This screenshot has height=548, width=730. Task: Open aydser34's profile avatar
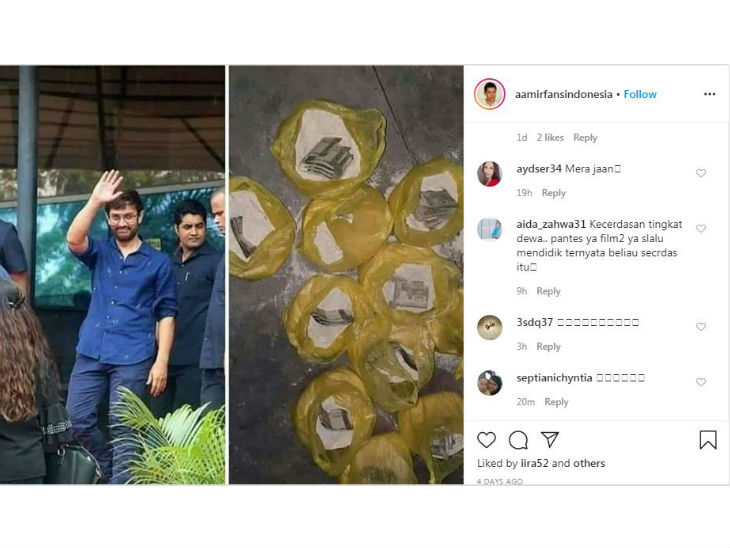tap(489, 173)
